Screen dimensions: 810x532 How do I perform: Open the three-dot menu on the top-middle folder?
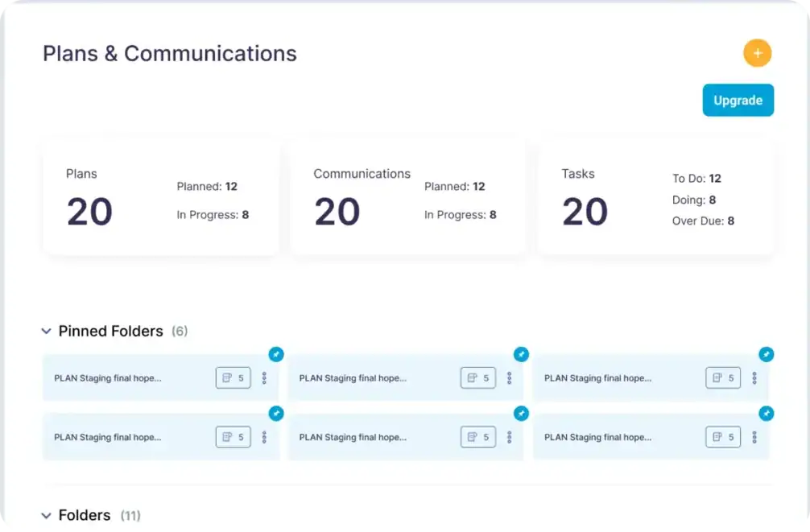pos(510,377)
